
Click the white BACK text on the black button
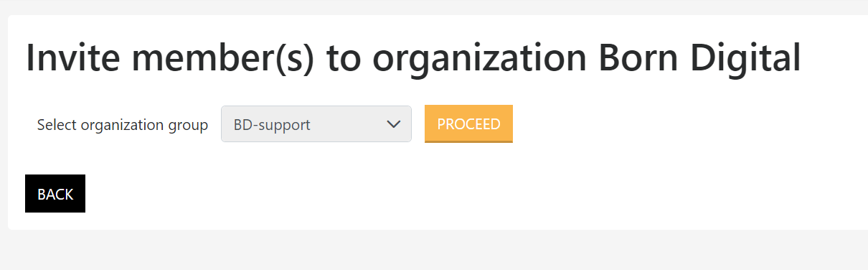coord(55,195)
